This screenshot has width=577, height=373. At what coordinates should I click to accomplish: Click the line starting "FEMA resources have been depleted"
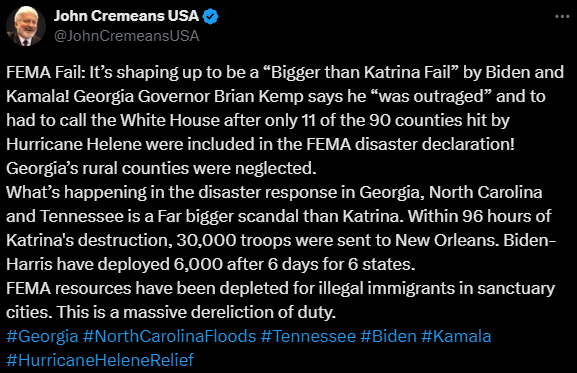(x=280, y=288)
